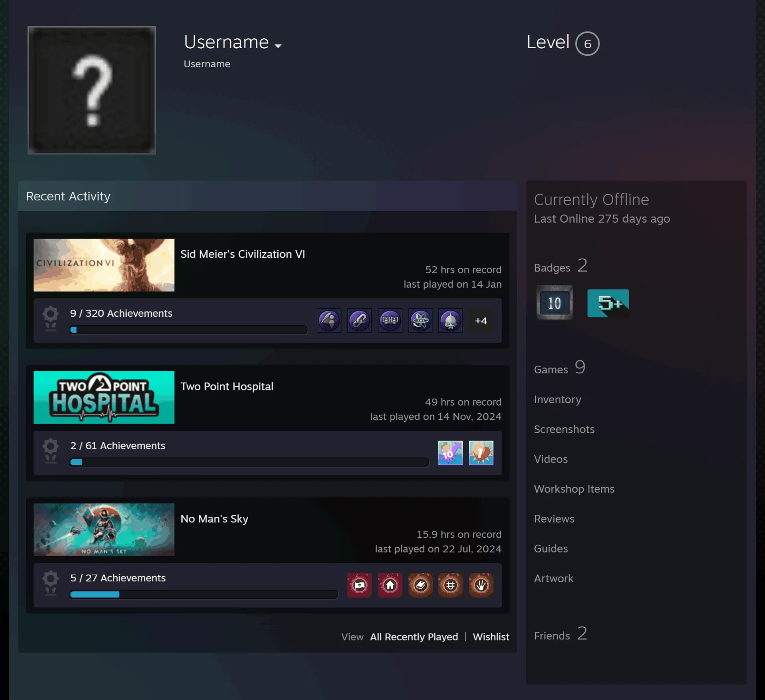Click the Two Point Hospital achievements trophy icon
Viewport: 765px width, 700px height.
(51, 451)
